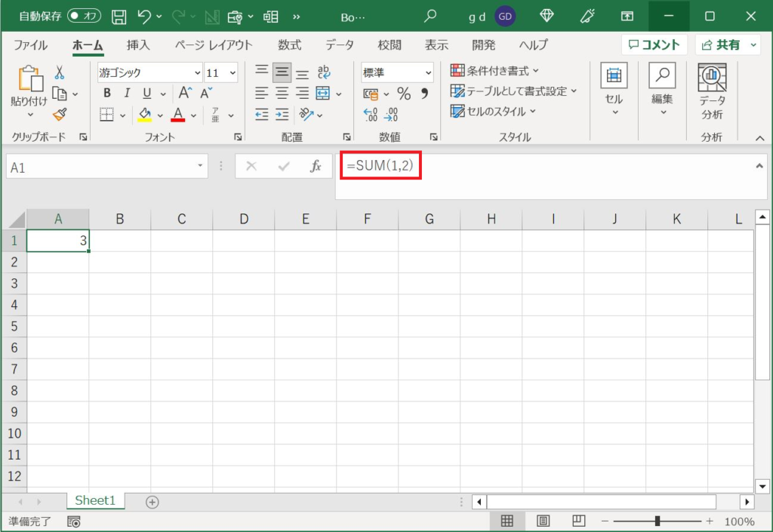
Task: Center align text horizontally
Action: [282, 94]
